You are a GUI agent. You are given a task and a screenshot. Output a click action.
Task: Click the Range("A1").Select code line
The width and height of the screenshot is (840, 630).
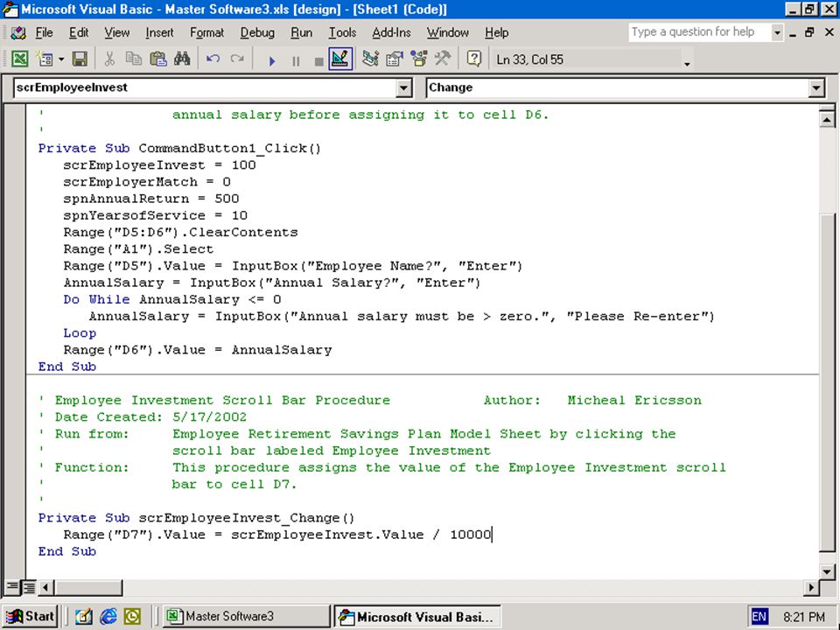pyautogui.click(x=138, y=249)
